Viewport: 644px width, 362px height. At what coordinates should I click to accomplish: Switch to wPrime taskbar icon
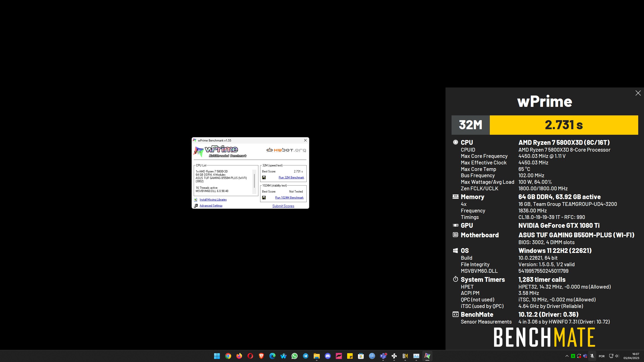(x=427, y=356)
